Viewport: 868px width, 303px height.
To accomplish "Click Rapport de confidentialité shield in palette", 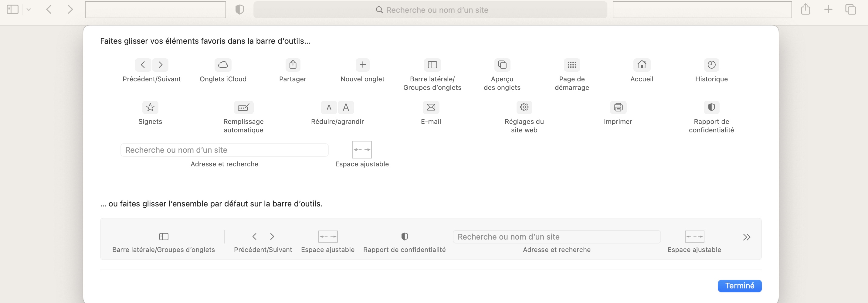I will click(x=711, y=107).
